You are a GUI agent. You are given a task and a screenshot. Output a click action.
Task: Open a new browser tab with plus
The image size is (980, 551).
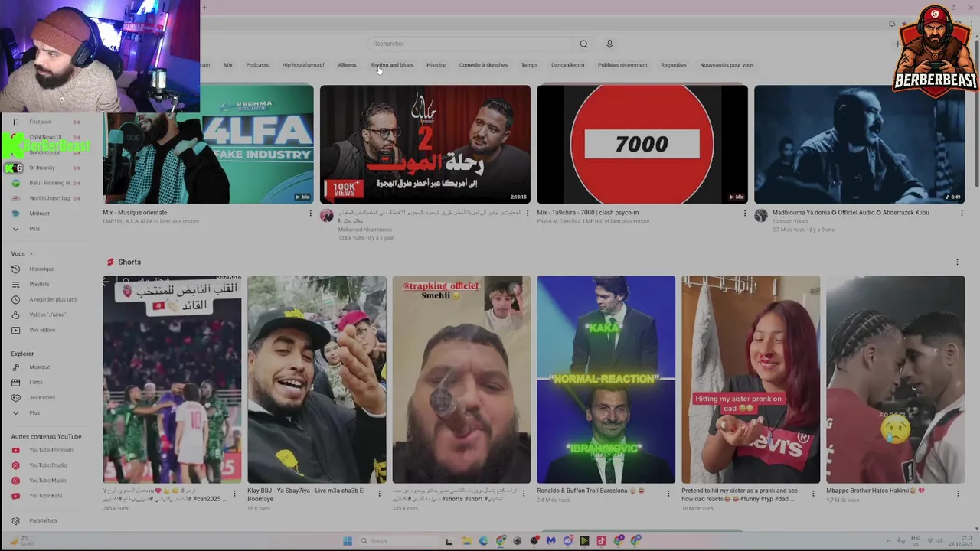point(204,8)
